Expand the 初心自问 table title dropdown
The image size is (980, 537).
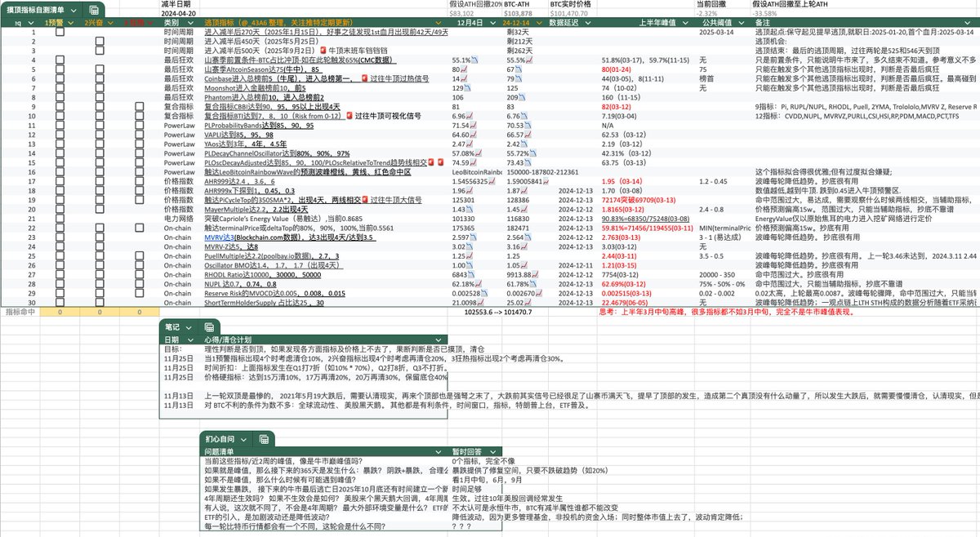243,439
